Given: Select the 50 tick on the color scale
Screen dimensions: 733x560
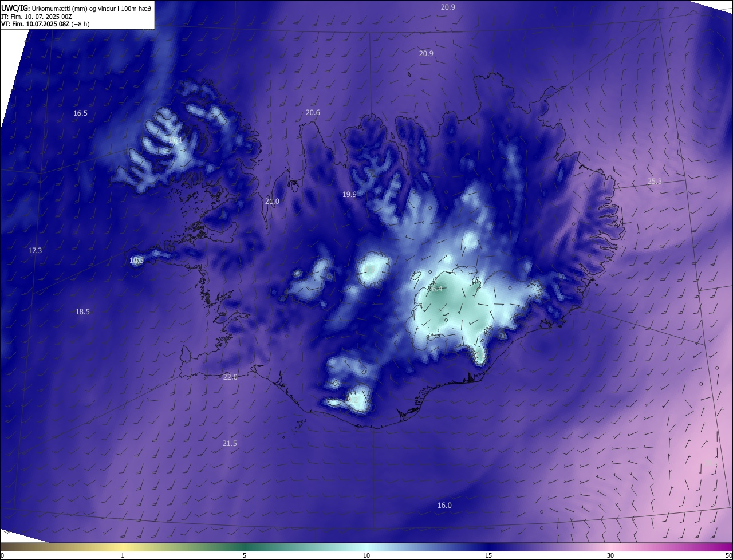Looking at the screenshot, I should point(729,555).
